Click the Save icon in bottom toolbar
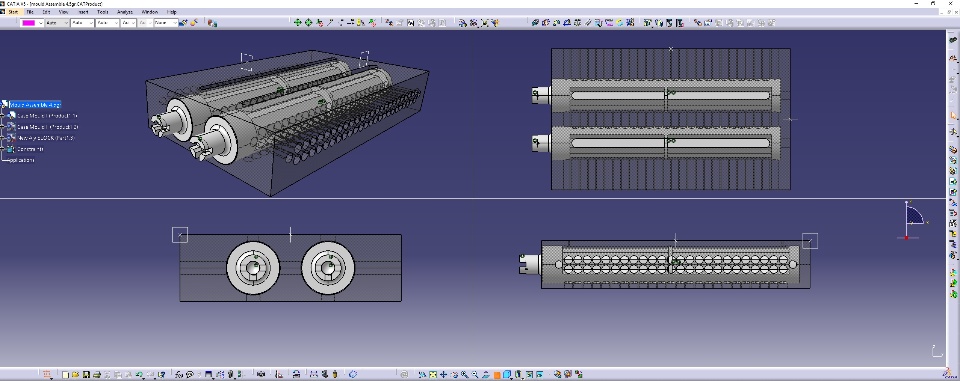Viewport: 960px width, 381px height. pyautogui.click(x=86, y=374)
